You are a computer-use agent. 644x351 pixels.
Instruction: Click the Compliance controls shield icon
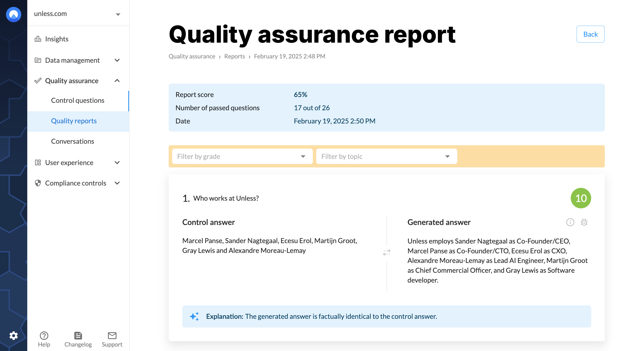click(x=38, y=183)
